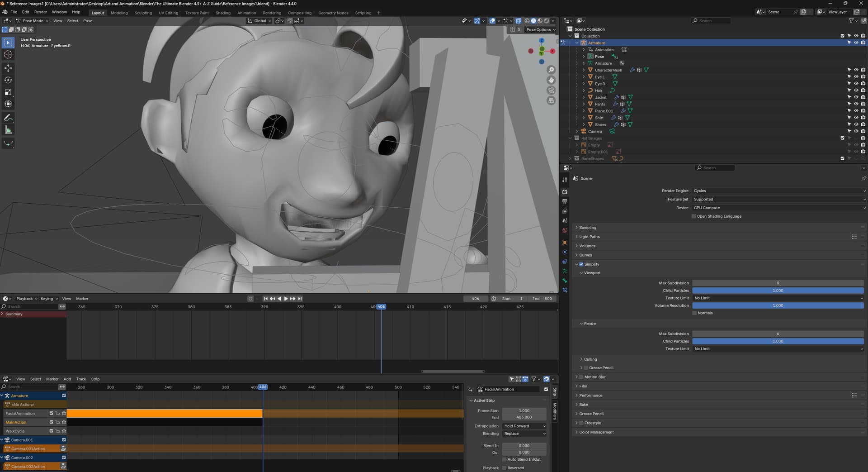
Task: Select the 3D Cursor tool
Action: pos(8,55)
